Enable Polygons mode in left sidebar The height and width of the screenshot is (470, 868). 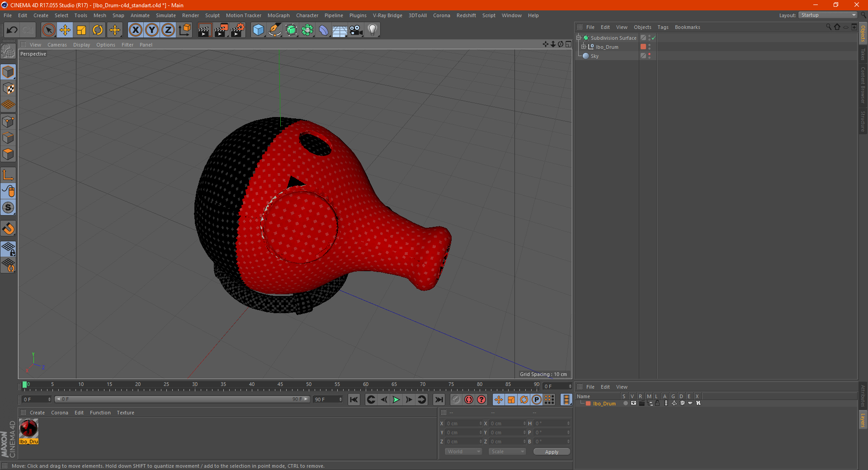8,154
